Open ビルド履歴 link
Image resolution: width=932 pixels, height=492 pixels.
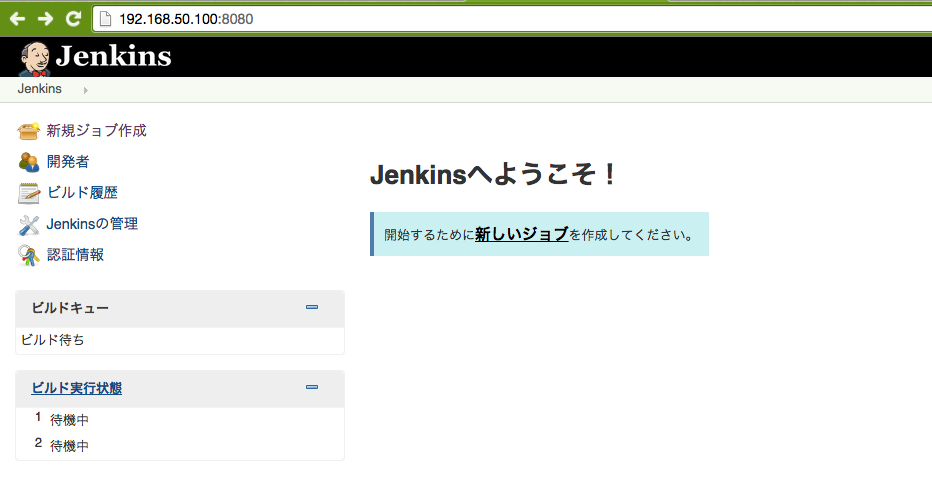pyautogui.click(x=82, y=193)
